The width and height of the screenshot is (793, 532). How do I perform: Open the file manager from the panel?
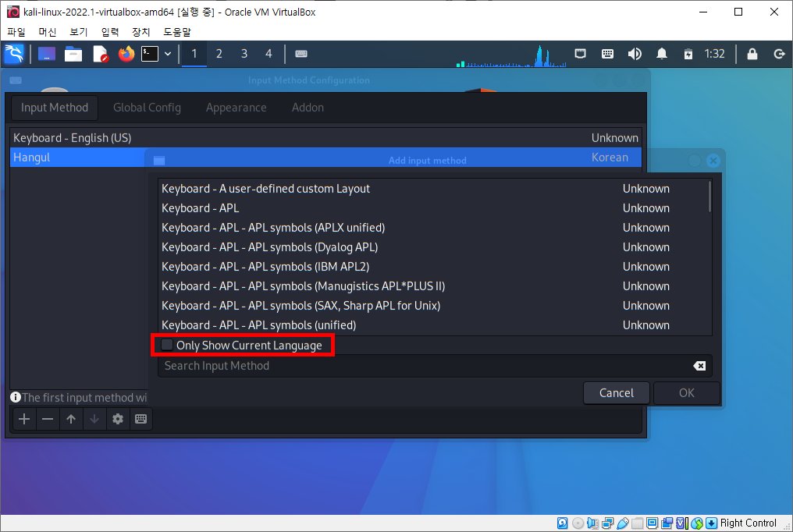tap(73, 54)
